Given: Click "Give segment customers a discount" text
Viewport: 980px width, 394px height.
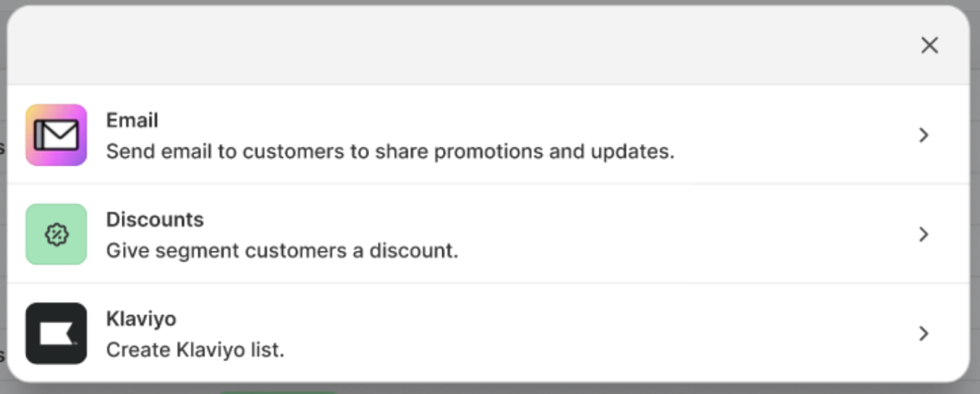Looking at the screenshot, I should click(282, 251).
